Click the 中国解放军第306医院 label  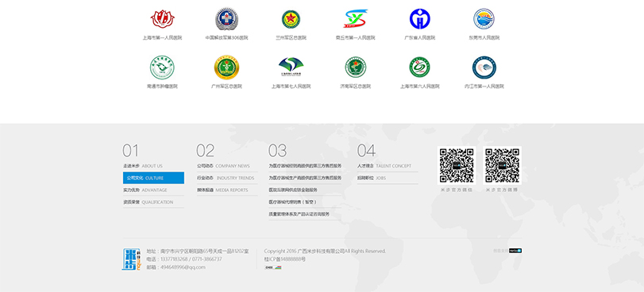(227, 38)
